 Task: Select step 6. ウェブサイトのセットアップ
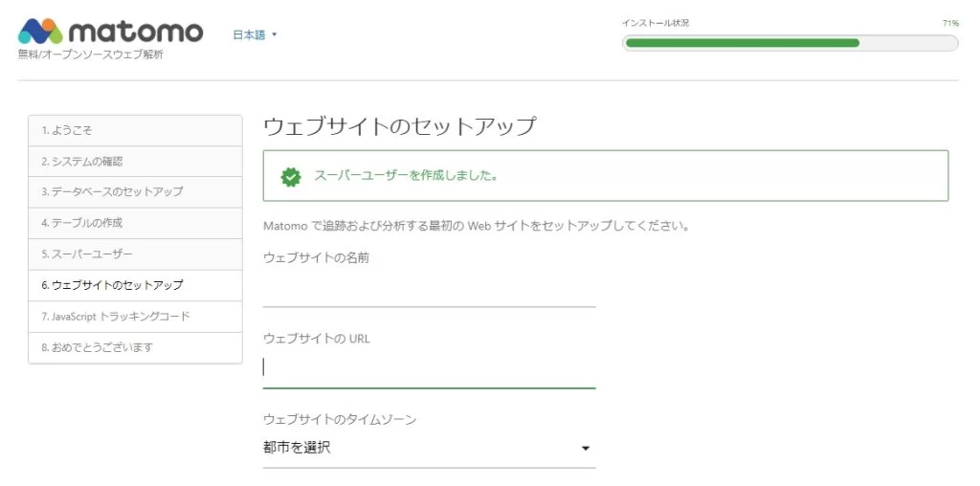(x=135, y=285)
